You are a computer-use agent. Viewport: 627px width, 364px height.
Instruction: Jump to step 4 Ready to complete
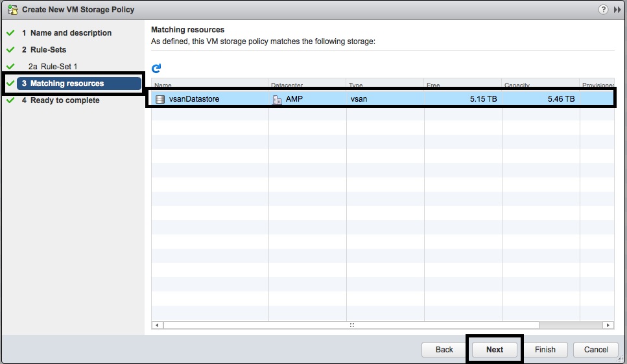tap(65, 100)
